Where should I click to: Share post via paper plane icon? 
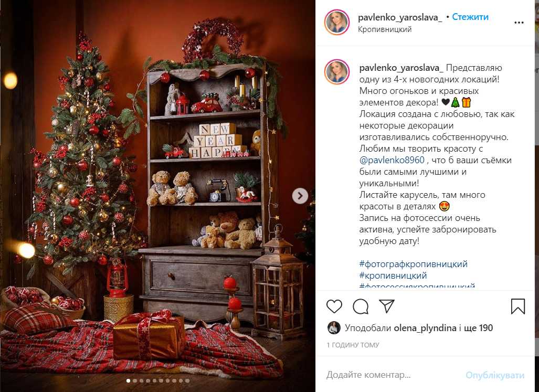(x=387, y=306)
